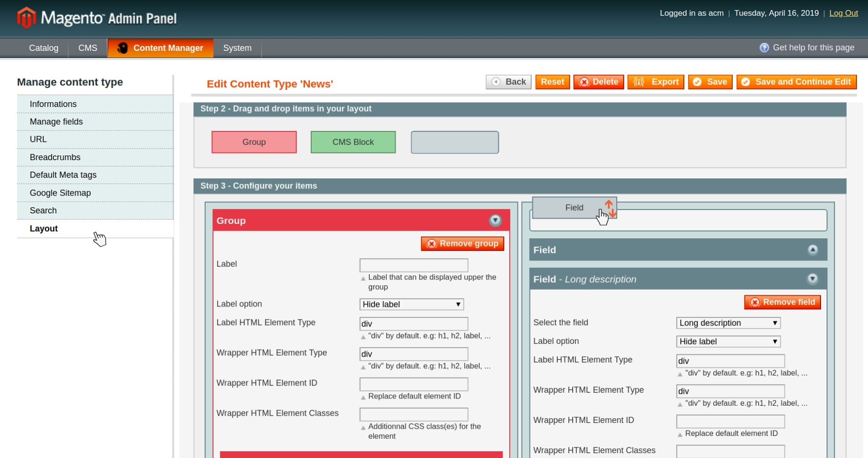Export the content type

[x=655, y=82]
